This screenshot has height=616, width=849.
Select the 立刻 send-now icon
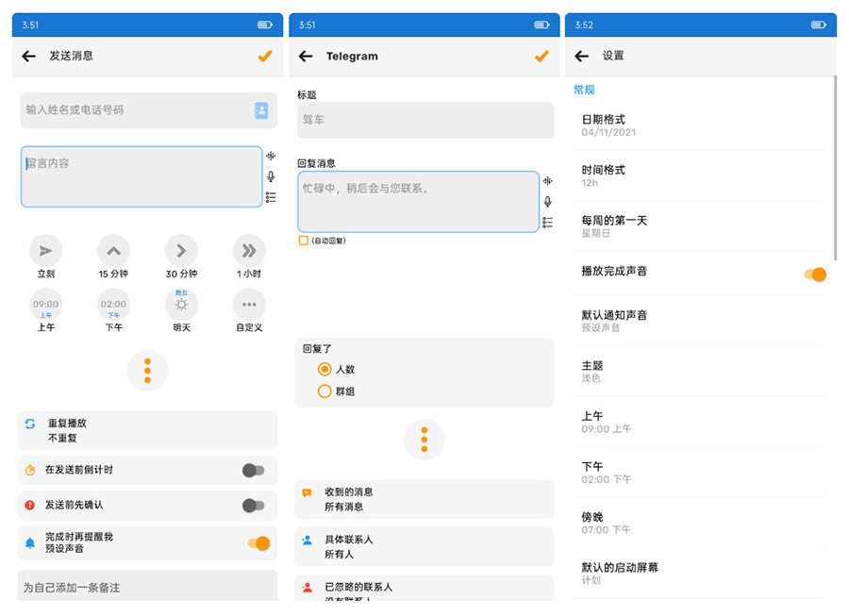45,251
